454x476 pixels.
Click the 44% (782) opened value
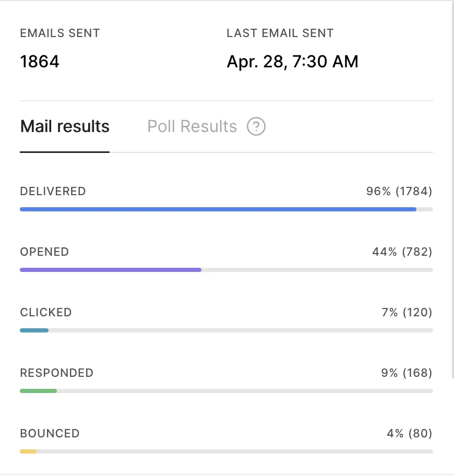pyautogui.click(x=402, y=252)
